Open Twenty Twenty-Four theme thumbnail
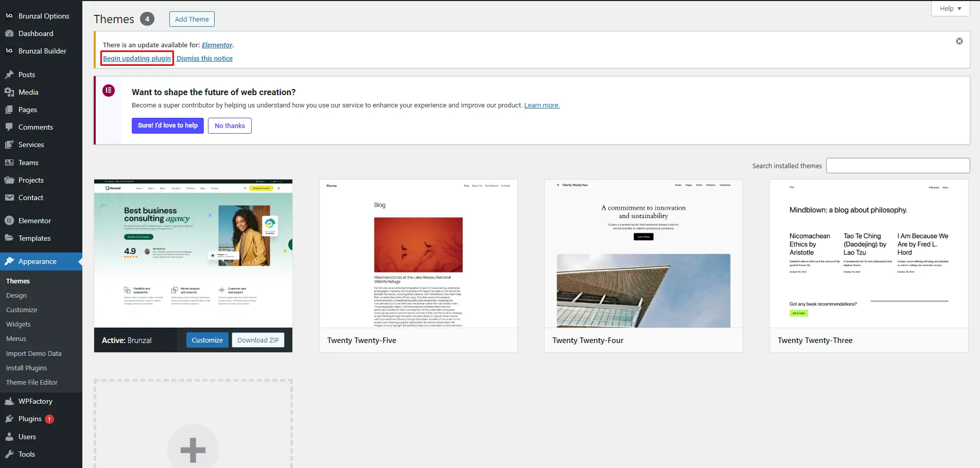This screenshot has height=468, width=980. pos(643,254)
